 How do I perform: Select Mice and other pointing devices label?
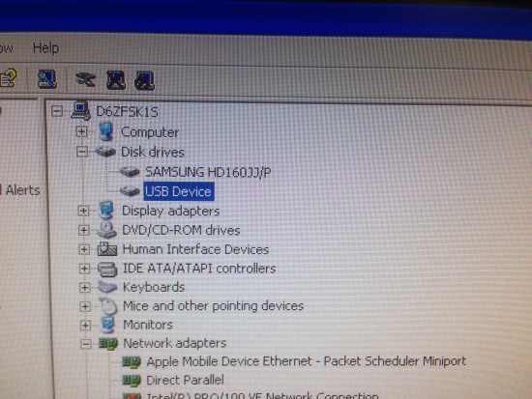tap(214, 306)
